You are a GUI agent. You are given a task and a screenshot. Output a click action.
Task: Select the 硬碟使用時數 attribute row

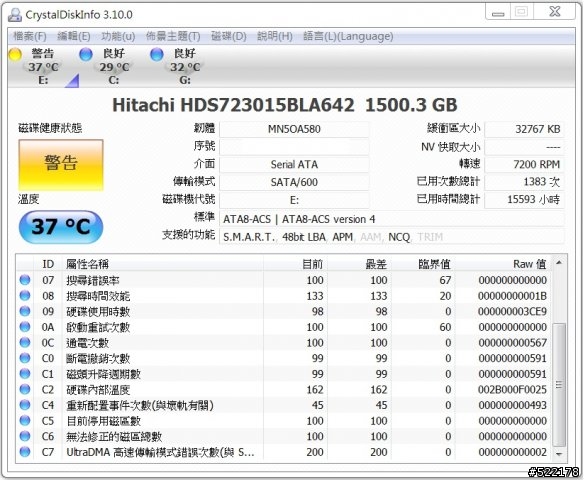pyautogui.click(x=284, y=311)
